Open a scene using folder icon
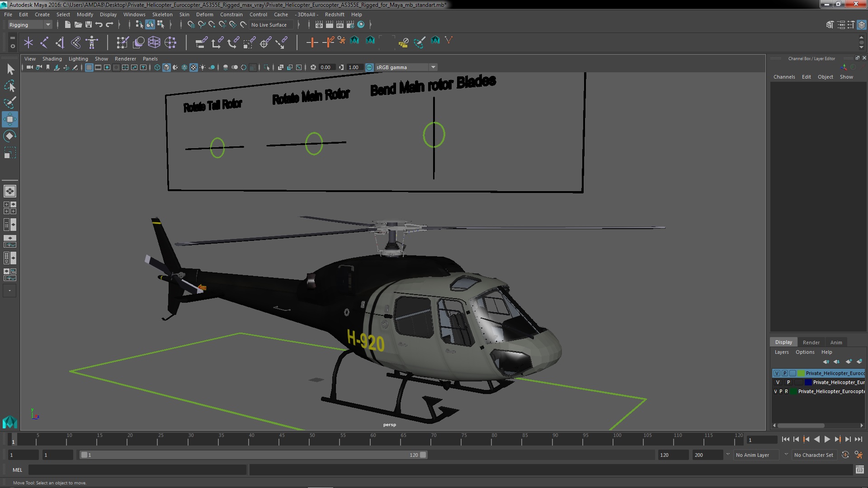 coord(78,24)
